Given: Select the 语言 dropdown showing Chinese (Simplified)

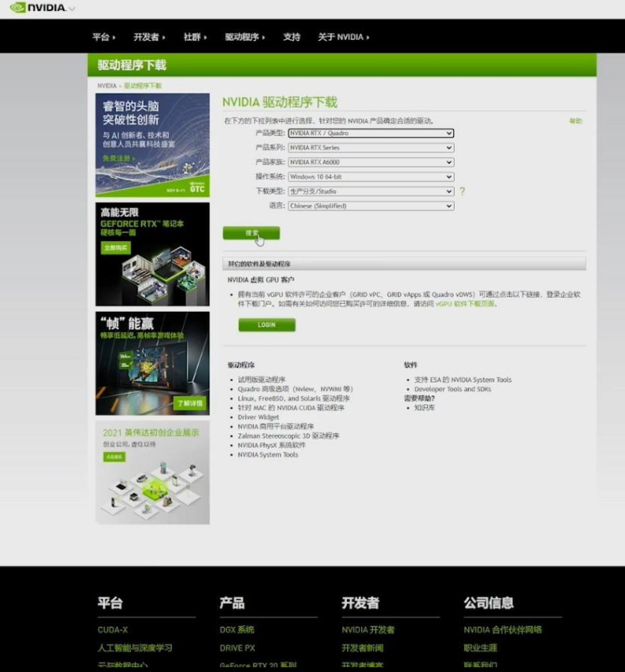Looking at the screenshot, I should (371, 206).
